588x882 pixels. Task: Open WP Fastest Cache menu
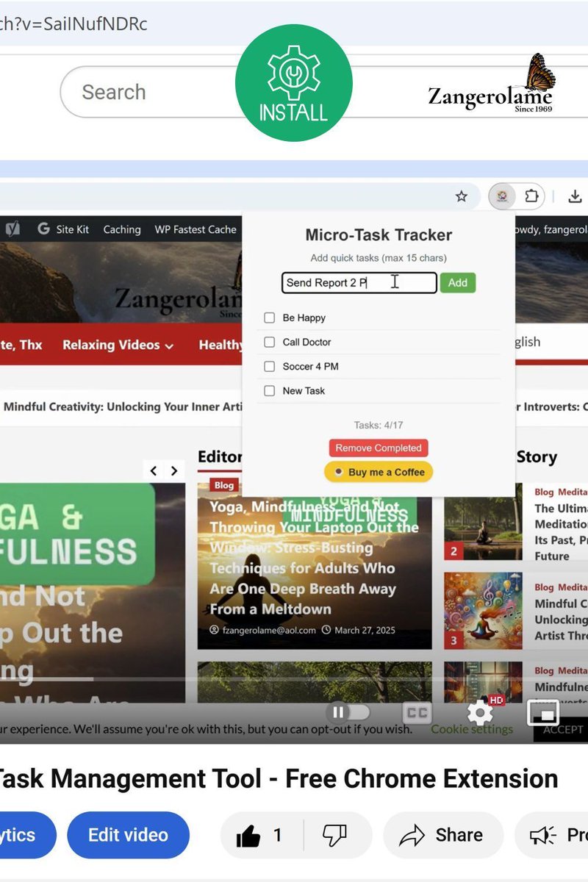coord(196,229)
